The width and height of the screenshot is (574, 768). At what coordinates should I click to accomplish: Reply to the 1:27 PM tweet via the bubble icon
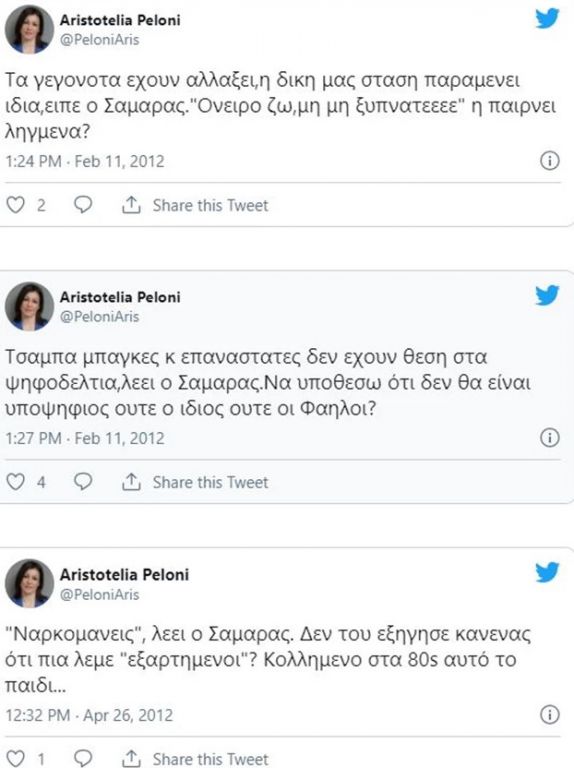point(83,482)
